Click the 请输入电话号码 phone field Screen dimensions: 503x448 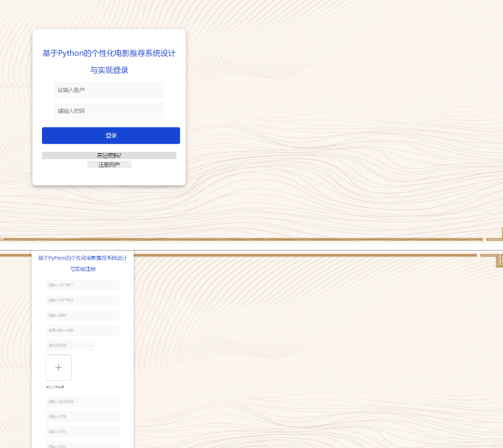point(82,401)
